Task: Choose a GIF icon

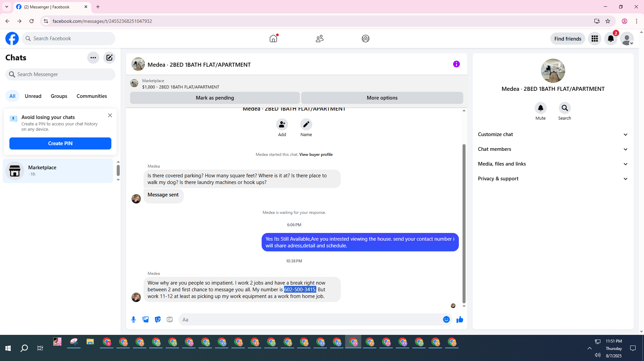Action: click(x=170, y=320)
